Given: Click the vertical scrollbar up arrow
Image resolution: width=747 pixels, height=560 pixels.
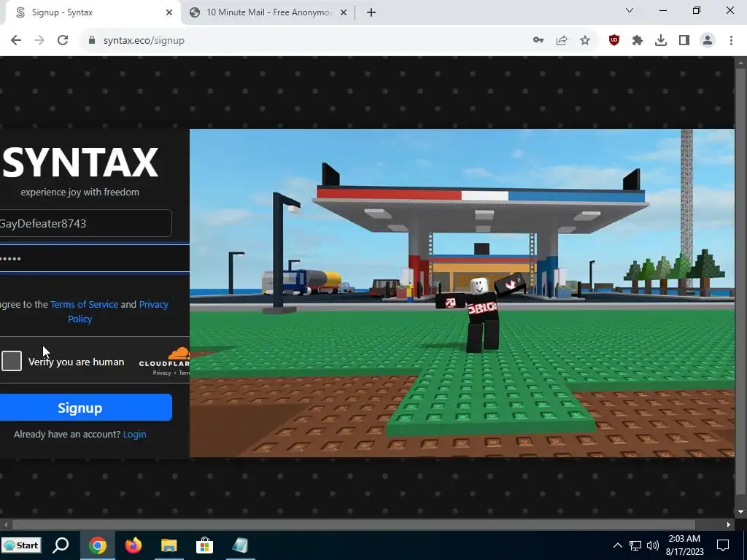Looking at the screenshot, I should (741, 63).
